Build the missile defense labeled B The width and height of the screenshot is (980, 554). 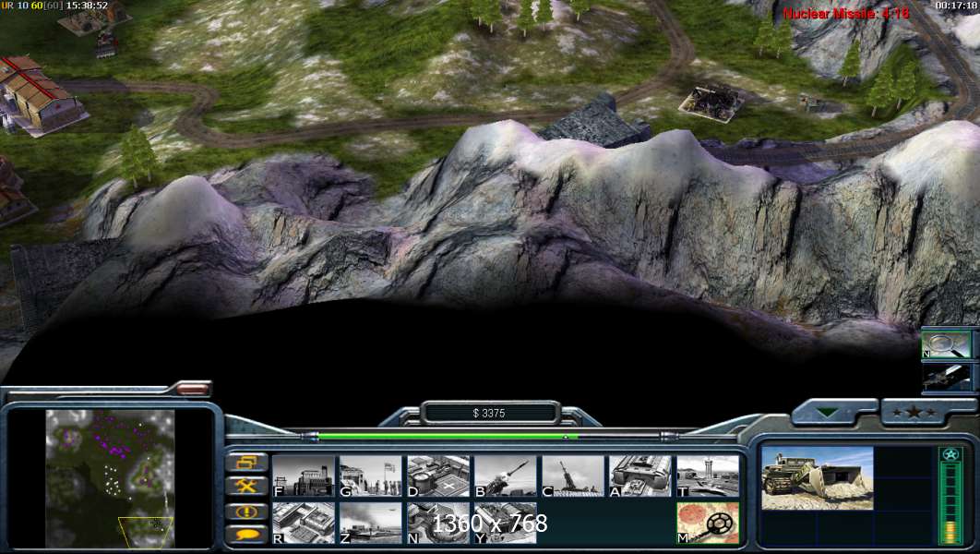pos(505,476)
